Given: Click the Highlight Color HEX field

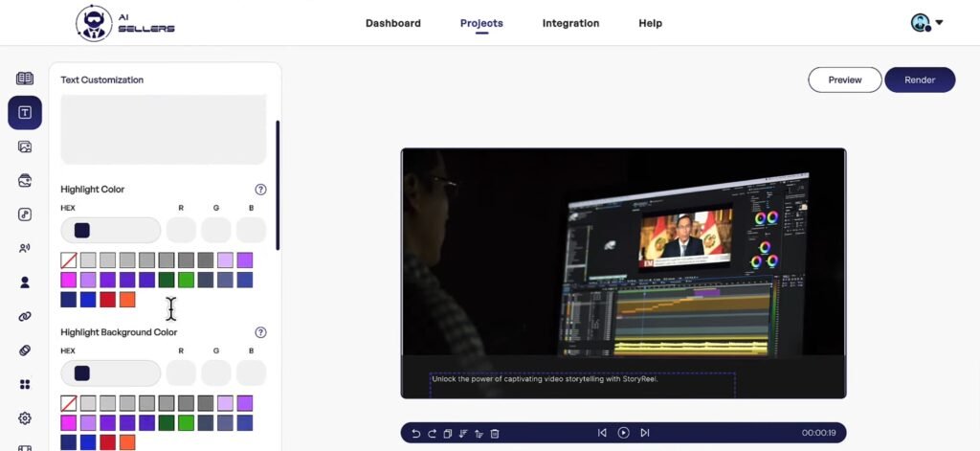Looking at the screenshot, I should (111, 230).
